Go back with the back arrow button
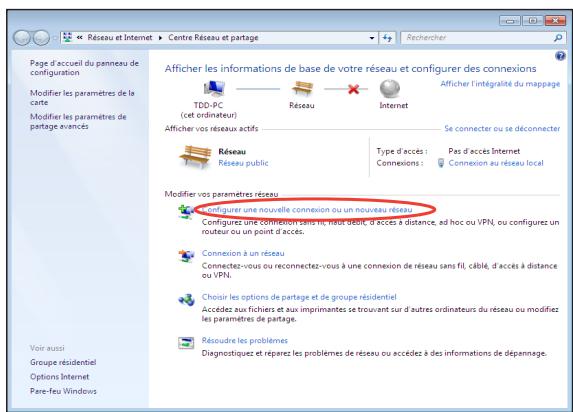 [x=22, y=38]
